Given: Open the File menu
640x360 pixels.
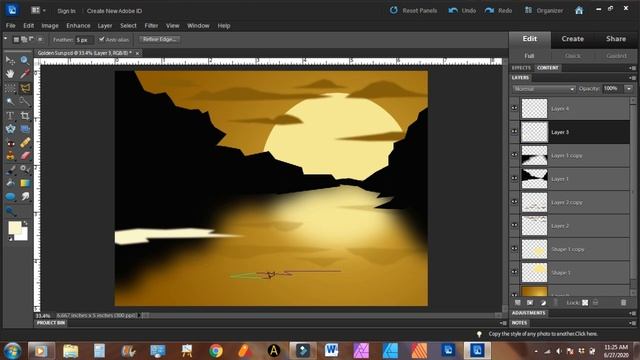Looking at the screenshot, I should (11, 26).
